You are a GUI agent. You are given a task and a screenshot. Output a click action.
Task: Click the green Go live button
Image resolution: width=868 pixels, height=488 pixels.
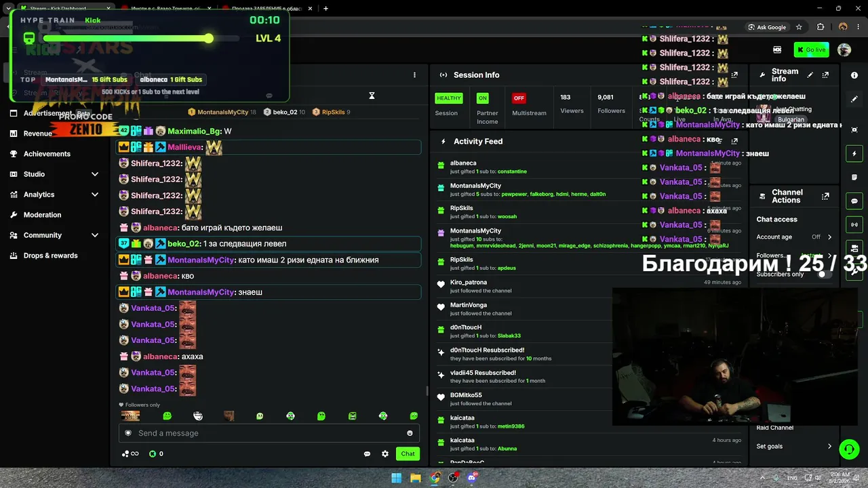click(811, 49)
